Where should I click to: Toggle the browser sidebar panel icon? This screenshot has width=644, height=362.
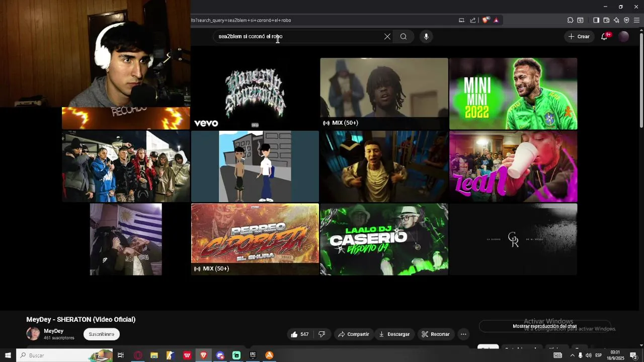[x=596, y=20]
